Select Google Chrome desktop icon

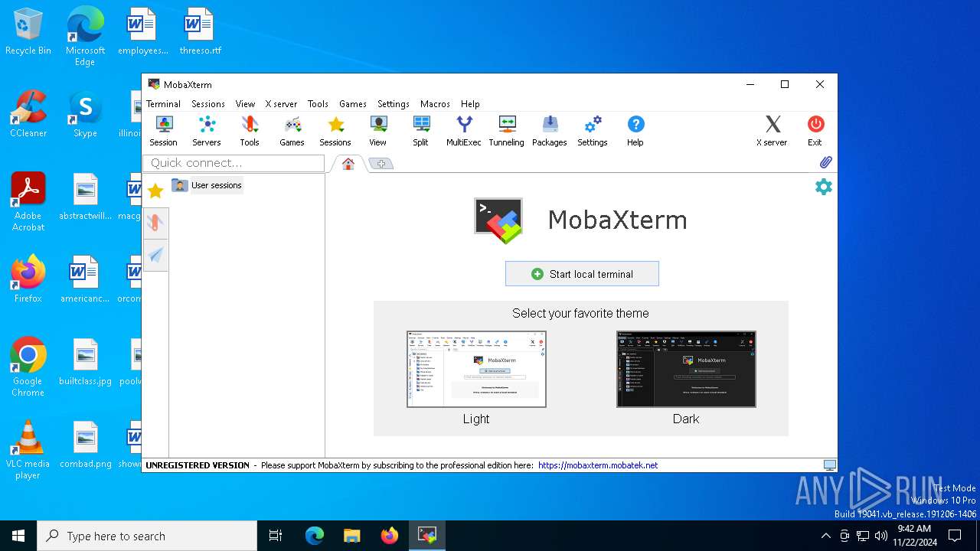[28, 367]
